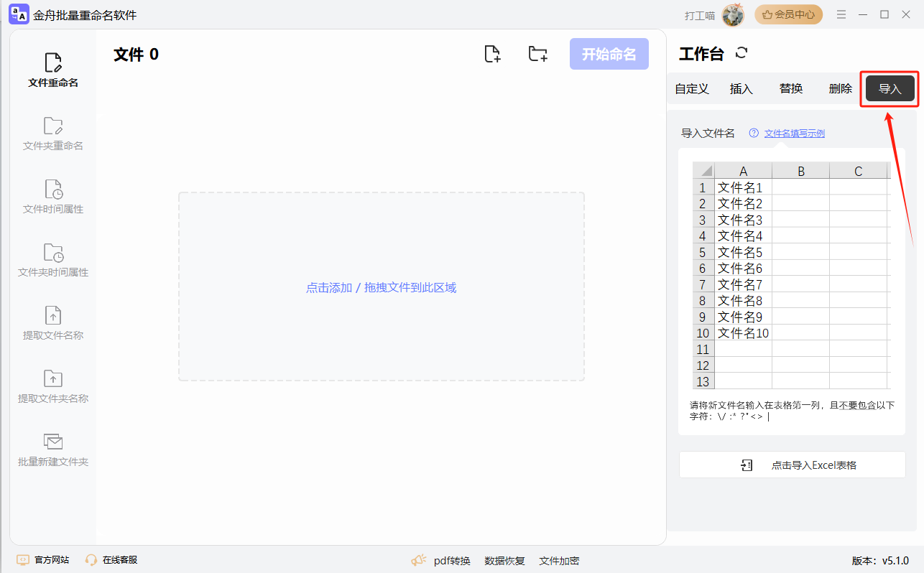924x573 pixels.
Task: Open the 官方网站 link
Action: point(43,560)
